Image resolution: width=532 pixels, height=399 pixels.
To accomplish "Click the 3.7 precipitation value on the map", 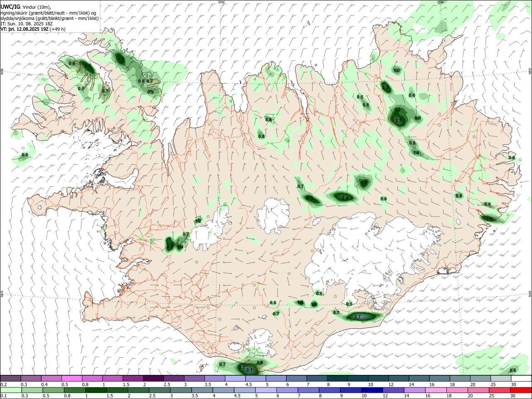I will click(357, 317).
